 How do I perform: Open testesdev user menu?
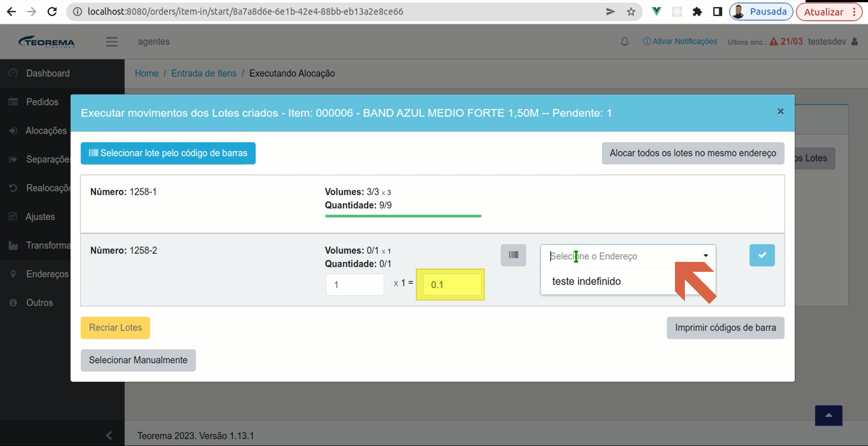point(833,42)
